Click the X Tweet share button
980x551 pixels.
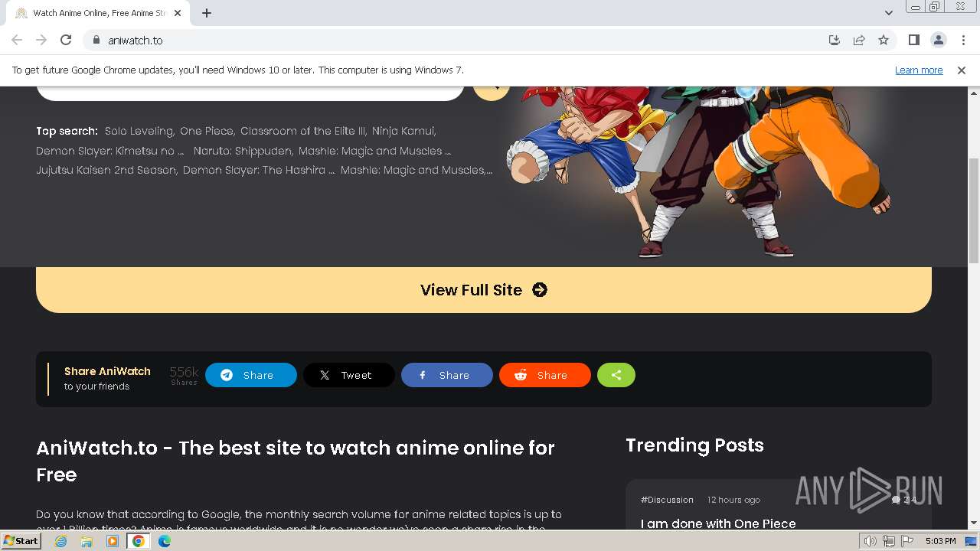349,375
